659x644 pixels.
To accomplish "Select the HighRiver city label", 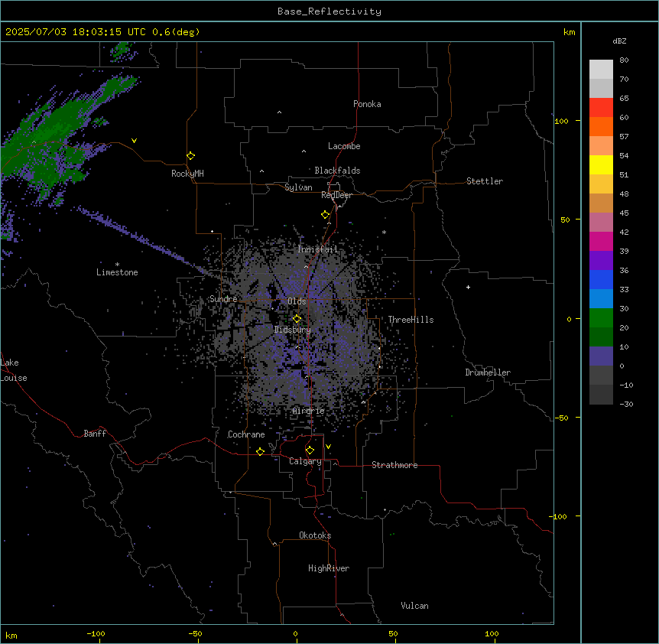I will (x=329, y=568).
